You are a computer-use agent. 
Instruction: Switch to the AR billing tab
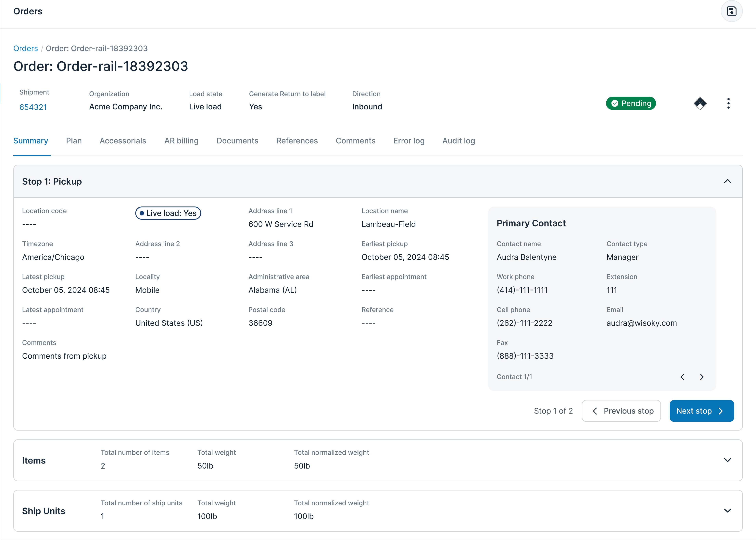(181, 141)
